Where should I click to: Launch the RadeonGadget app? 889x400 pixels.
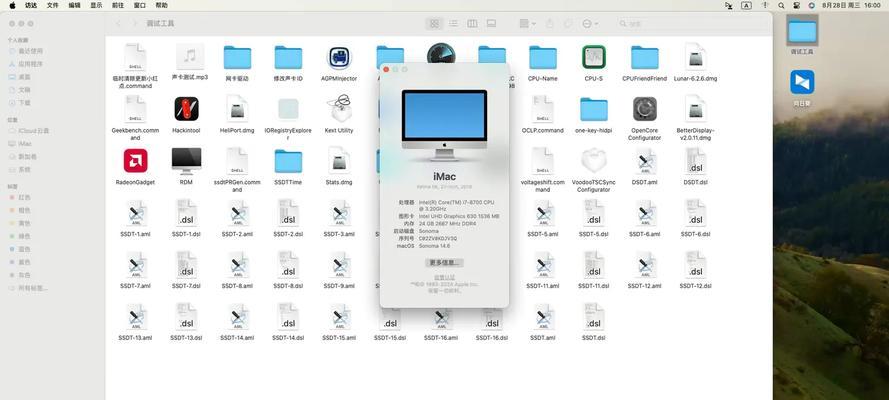click(136, 161)
